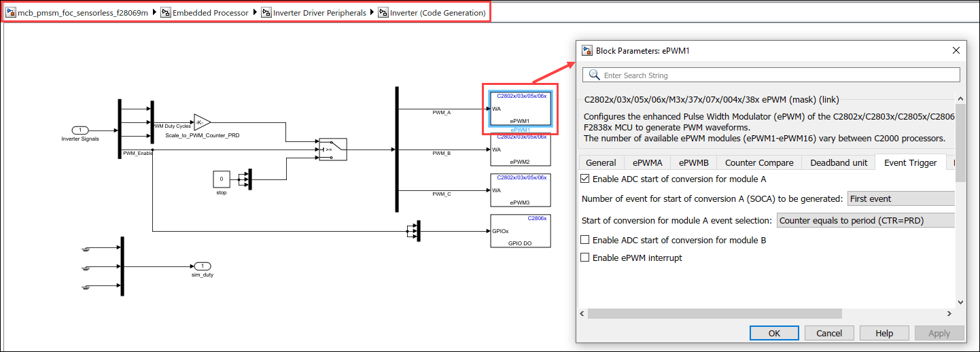Screen dimensions: 980x352
Task: Select the Scale_to_PWM_Counter_PRD gain block
Action: [202, 122]
